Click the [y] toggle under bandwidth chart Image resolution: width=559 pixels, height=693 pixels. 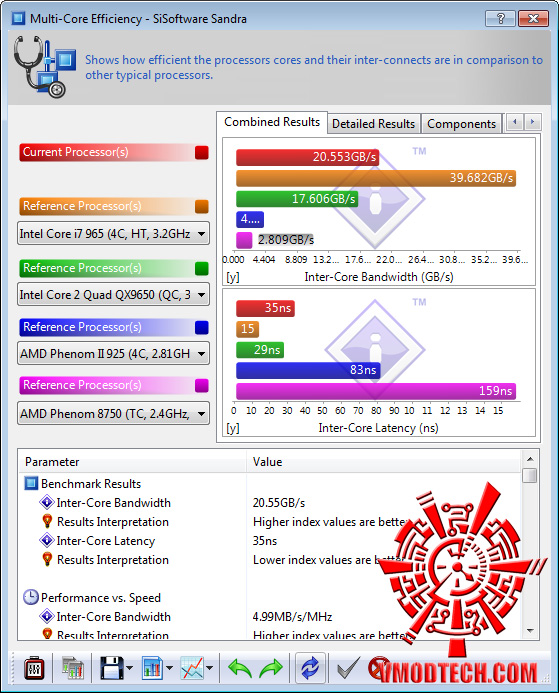click(x=233, y=278)
